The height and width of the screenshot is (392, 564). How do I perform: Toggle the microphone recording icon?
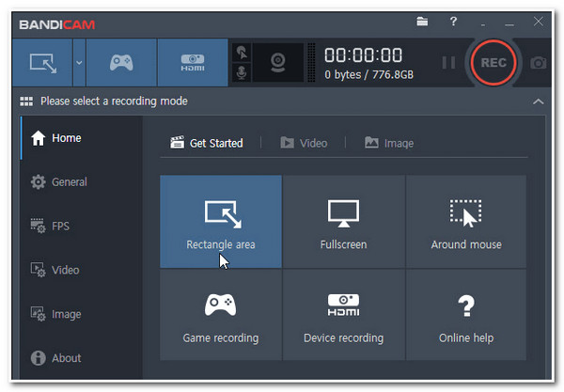[242, 73]
